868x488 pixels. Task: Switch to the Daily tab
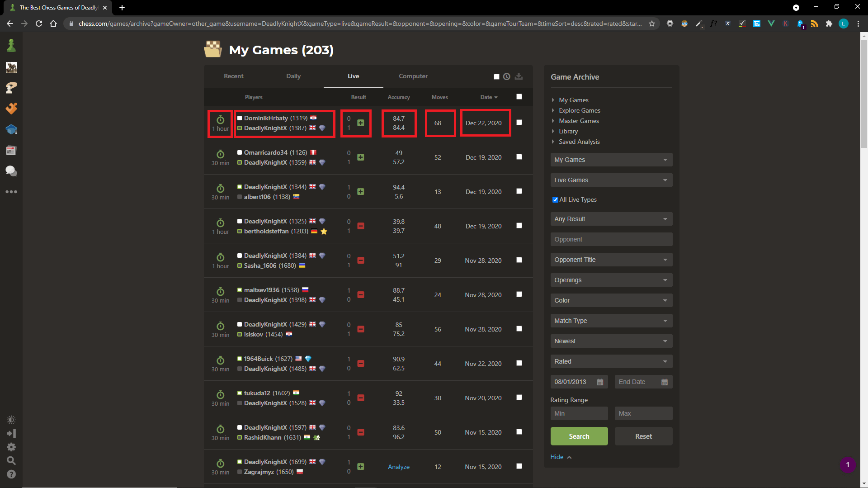point(293,76)
